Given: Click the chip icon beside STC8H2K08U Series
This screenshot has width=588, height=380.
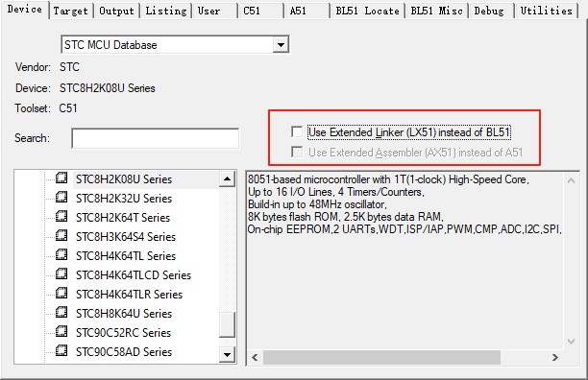Looking at the screenshot, I should 61,178.
